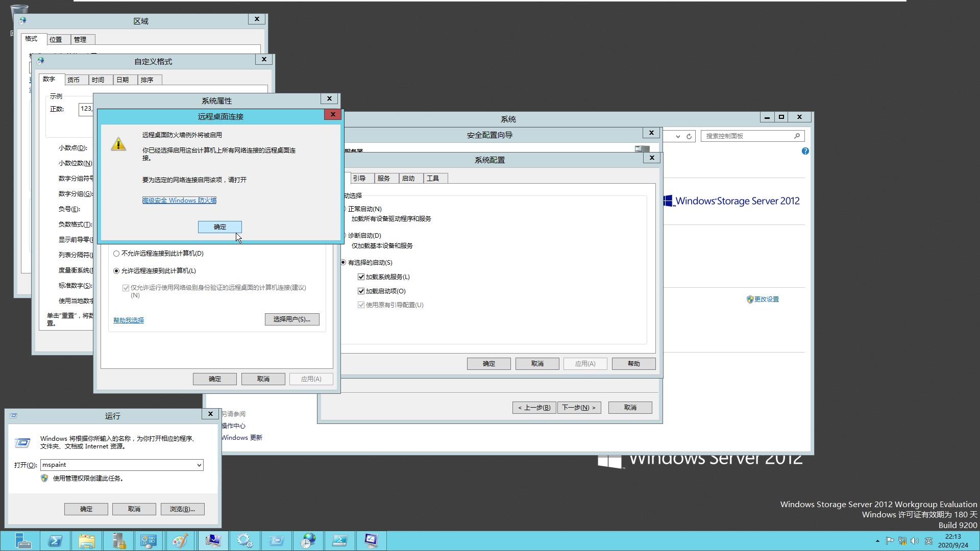Open the address bar history dropdown
Viewport: 980px width, 551px height.
click(678, 136)
